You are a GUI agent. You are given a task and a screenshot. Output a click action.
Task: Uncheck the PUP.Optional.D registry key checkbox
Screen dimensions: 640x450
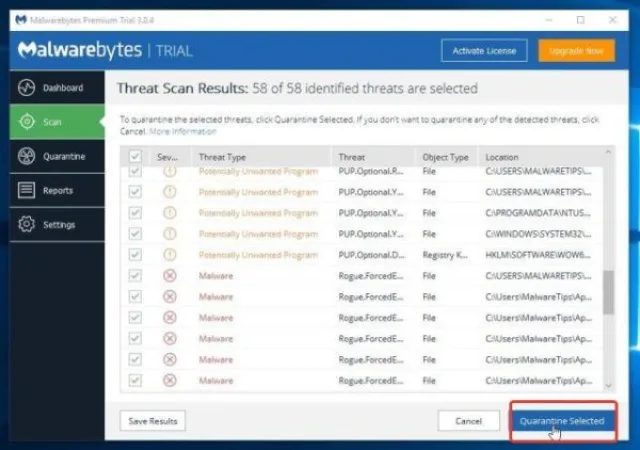pyautogui.click(x=135, y=255)
